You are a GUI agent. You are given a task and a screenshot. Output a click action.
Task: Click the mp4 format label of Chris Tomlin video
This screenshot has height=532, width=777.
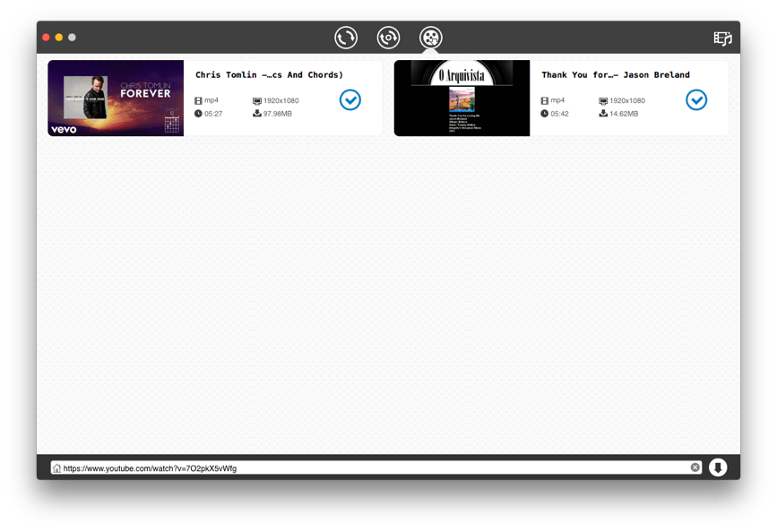coord(212,100)
